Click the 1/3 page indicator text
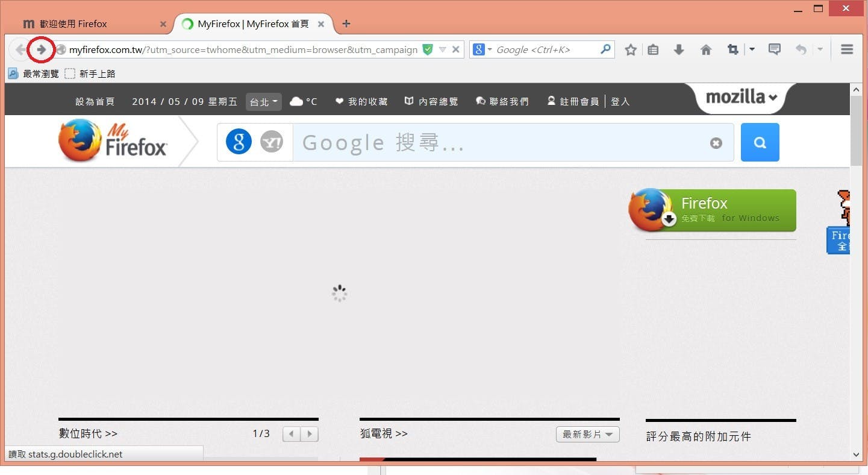This screenshot has width=868, height=475. tap(261, 433)
